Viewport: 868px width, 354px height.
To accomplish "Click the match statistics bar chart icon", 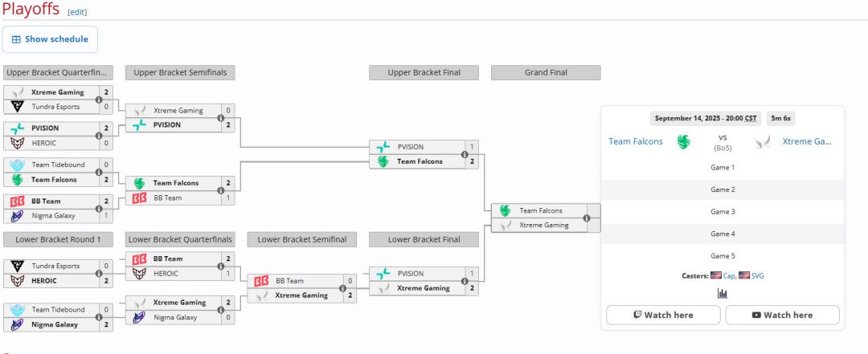I will [723, 293].
